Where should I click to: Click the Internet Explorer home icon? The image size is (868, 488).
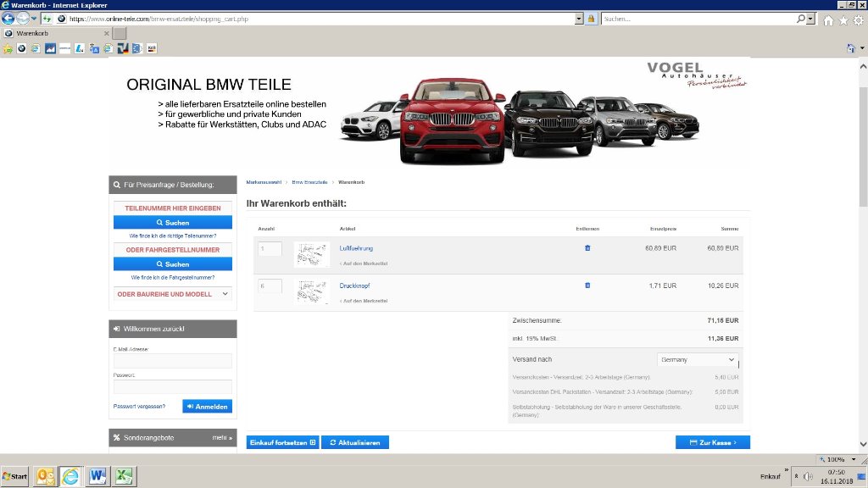(x=828, y=19)
